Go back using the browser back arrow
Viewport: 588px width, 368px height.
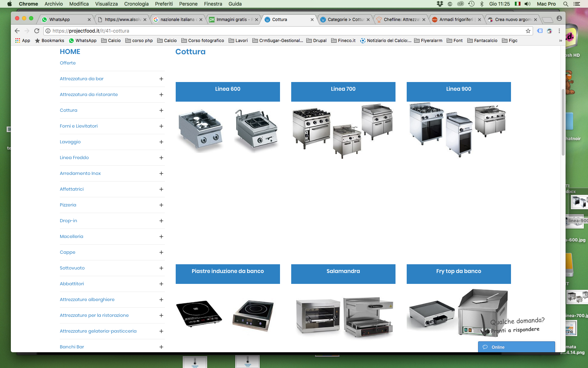click(17, 31)
